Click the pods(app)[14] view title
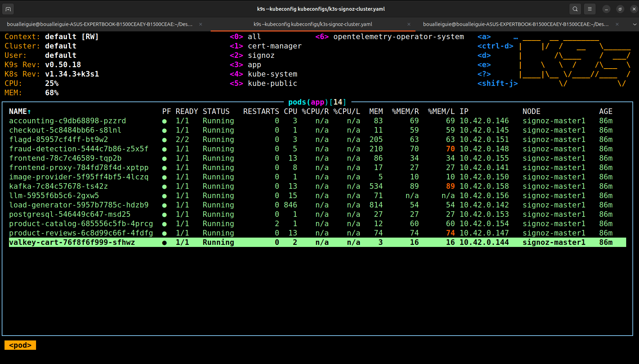This screenshot has height=364, width=639. tap(317, 102)
